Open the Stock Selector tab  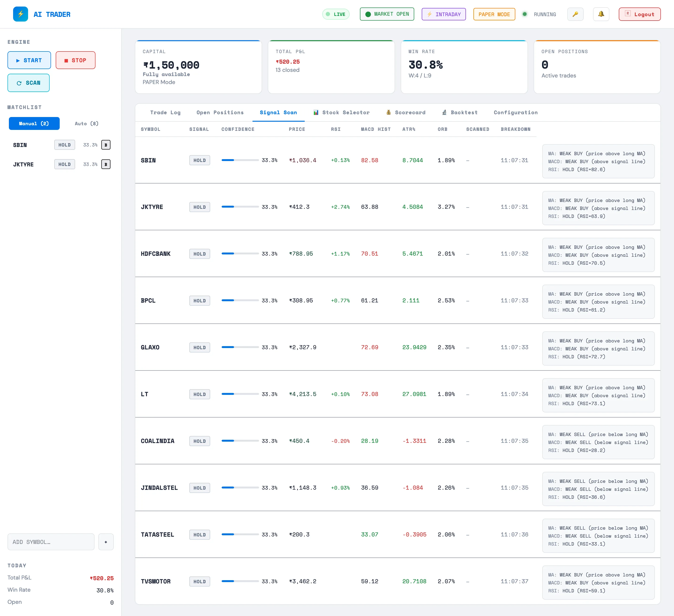point(341,112)
